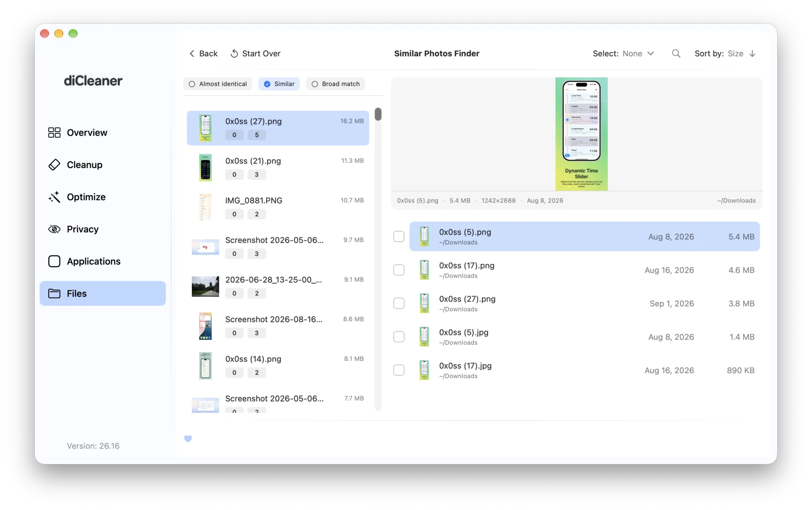Screen dimensions: 812x510
Task: Check the box for 0x0ss (5).png
Action: point(399,236)
